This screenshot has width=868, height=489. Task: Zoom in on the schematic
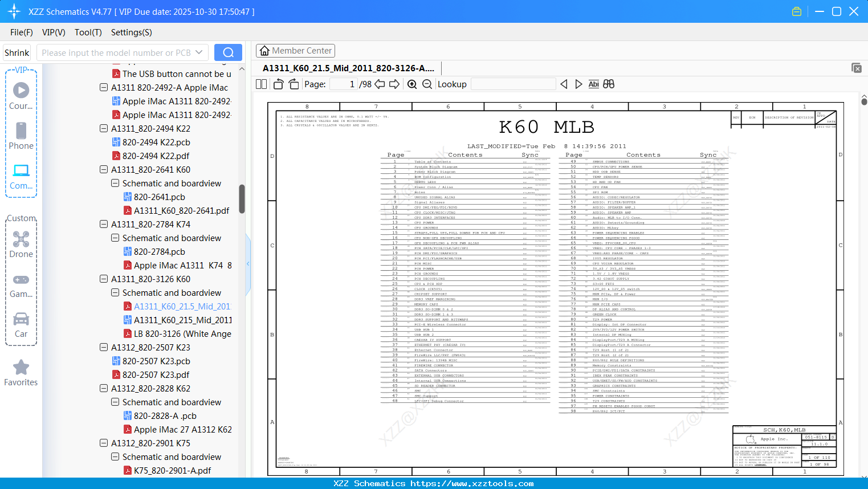[412, 84]
